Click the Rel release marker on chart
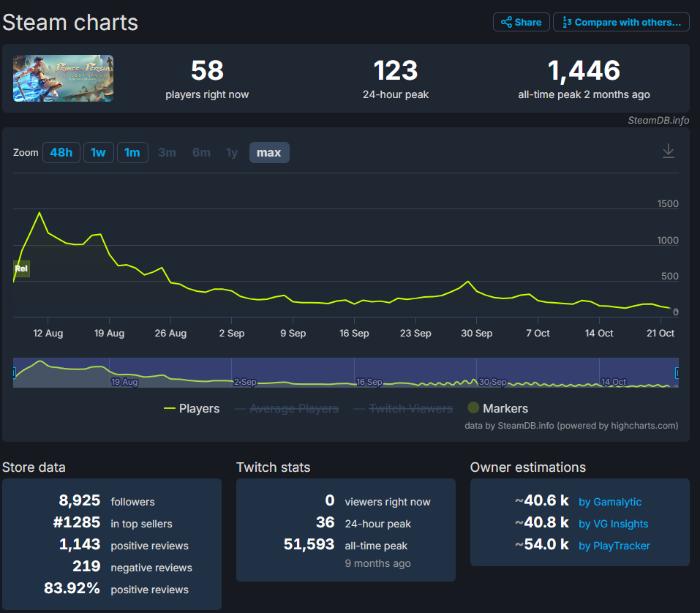Viewport: 700px width, 613px height. (x=21, y=268)
